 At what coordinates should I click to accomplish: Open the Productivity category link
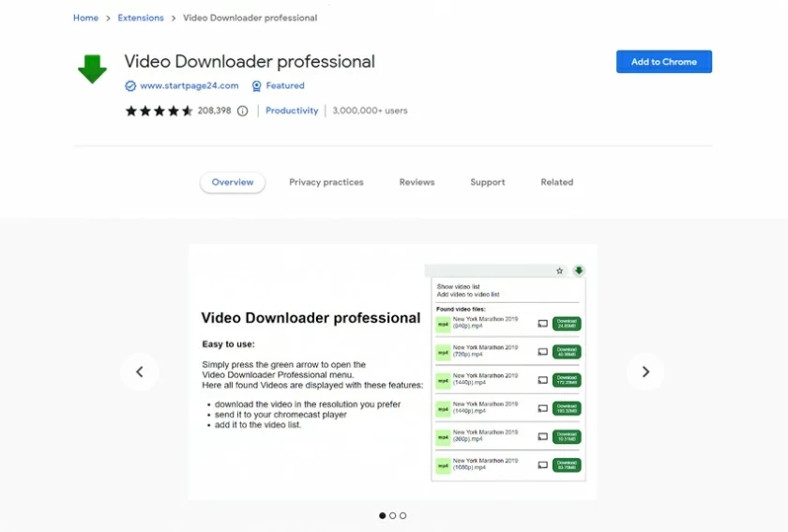[292, 111]
